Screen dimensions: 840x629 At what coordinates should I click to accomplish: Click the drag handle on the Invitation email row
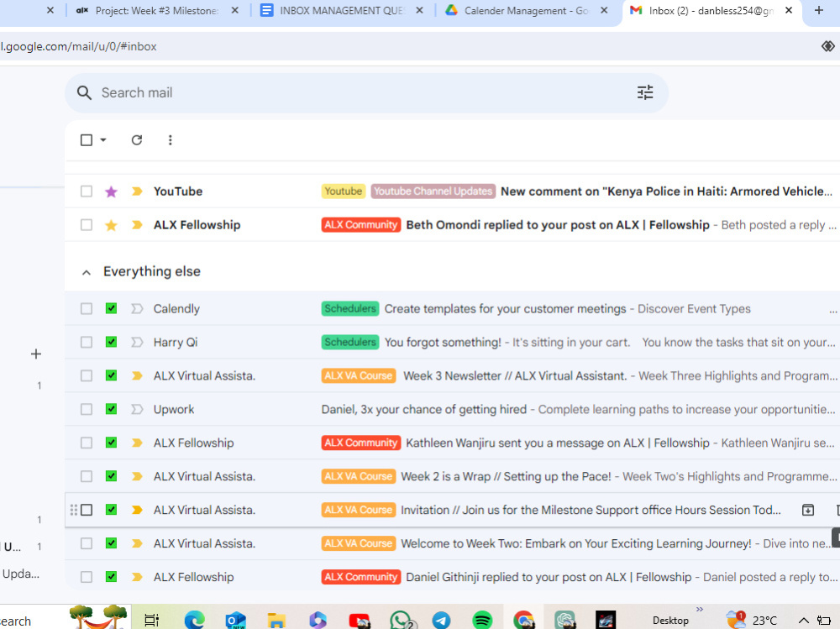click(74, 510)
